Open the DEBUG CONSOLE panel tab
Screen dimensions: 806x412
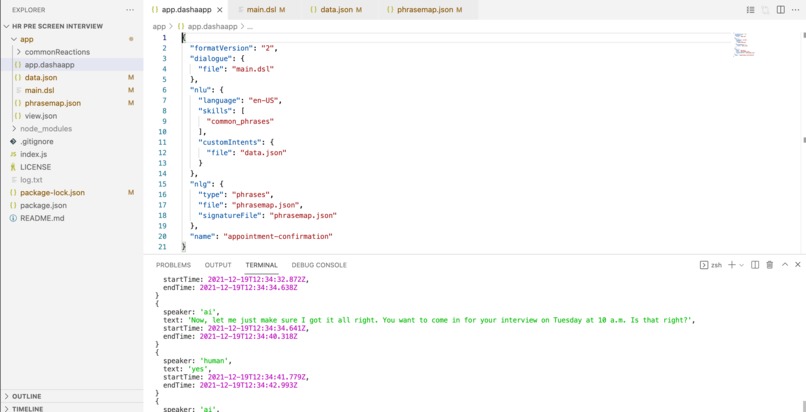point(319,265)
